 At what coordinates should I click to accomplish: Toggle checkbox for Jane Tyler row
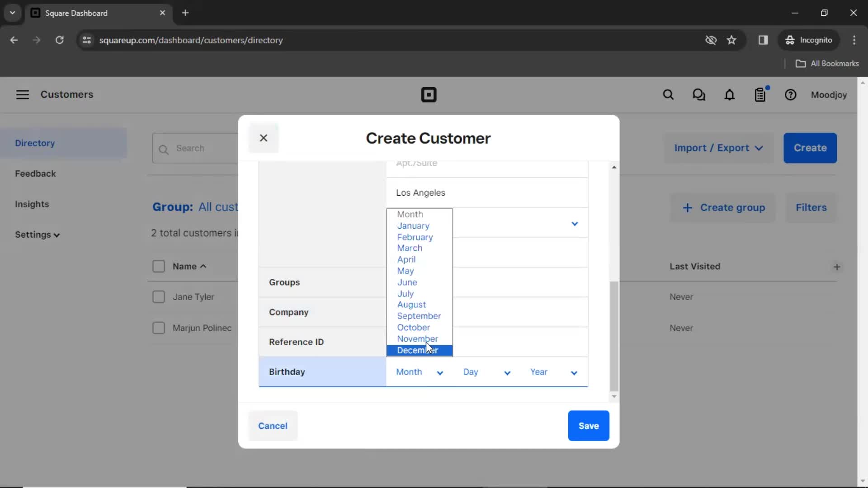158,297
